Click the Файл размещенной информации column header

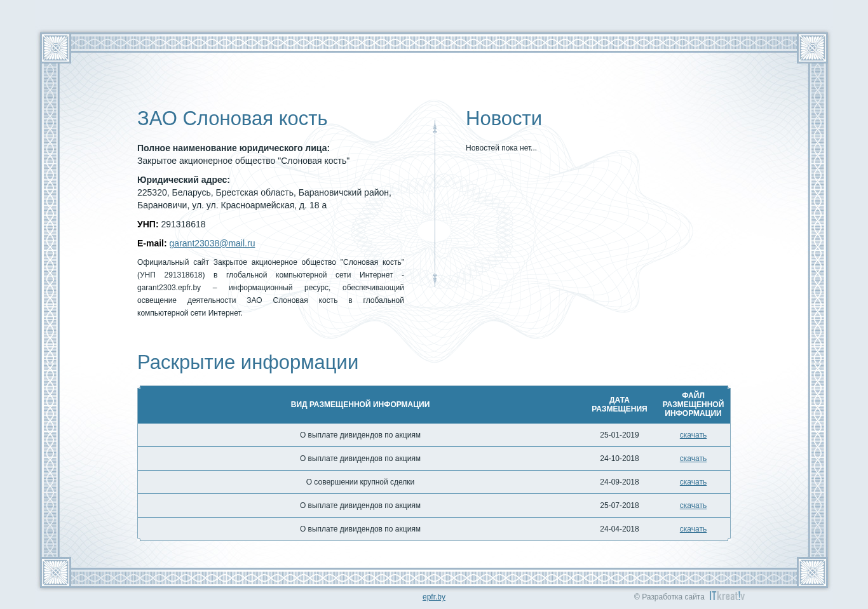pyautogui.click(x=693, y=405)
